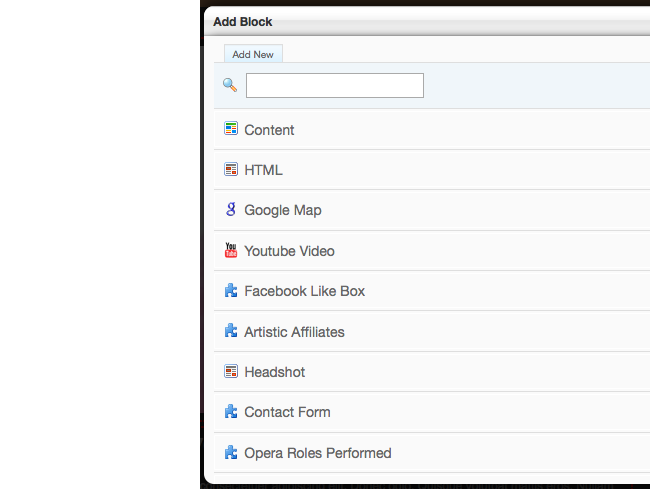Click the Youtube Video block icon
650x489 pixels.
pos(231,250)
